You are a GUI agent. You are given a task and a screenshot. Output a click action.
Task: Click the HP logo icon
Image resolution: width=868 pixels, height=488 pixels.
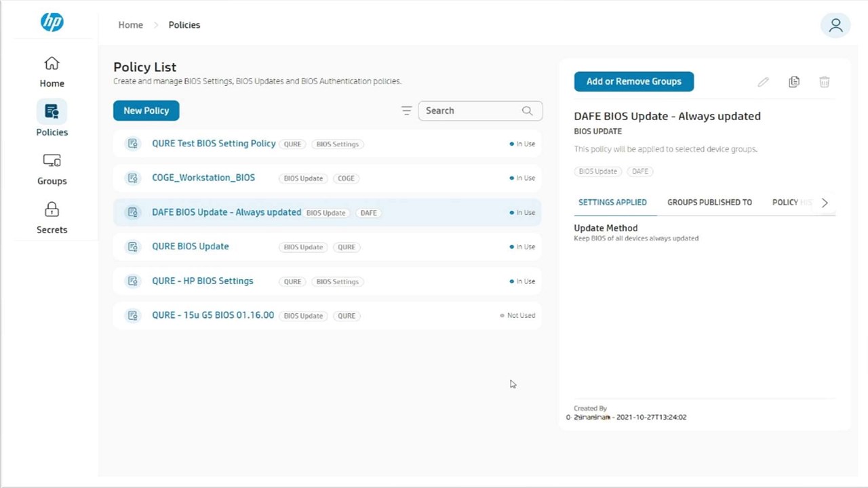tap(52, 22)
